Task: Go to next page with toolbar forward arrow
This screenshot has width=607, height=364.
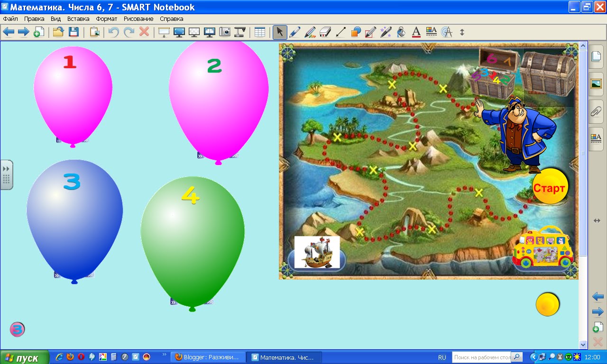Action: [x=24, y=32]
